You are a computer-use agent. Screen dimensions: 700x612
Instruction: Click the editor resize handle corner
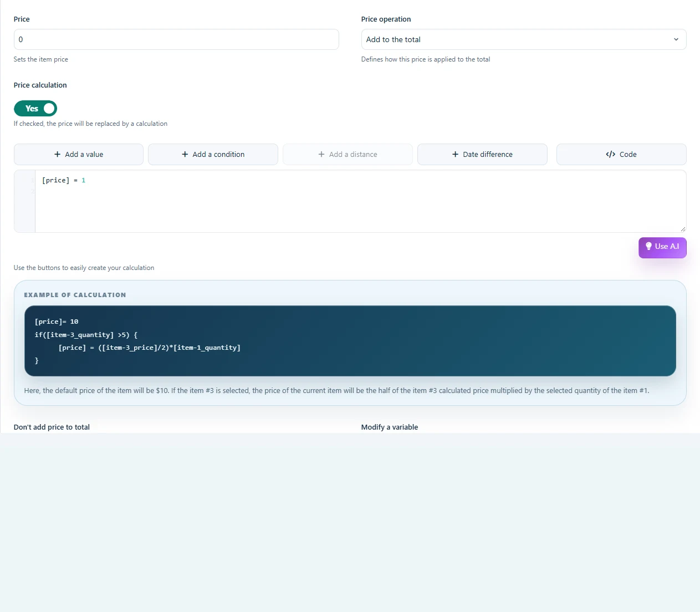[683, 229]
